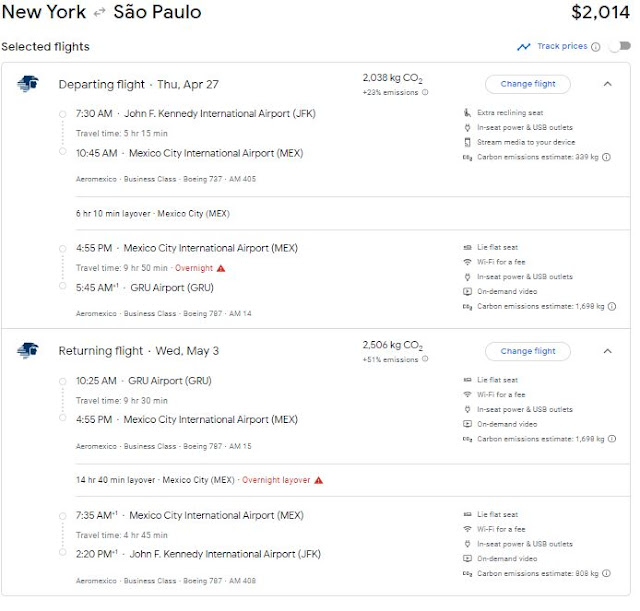Click the Track prices trend icon
Screen dimensions: 640x611
(524, 47)
